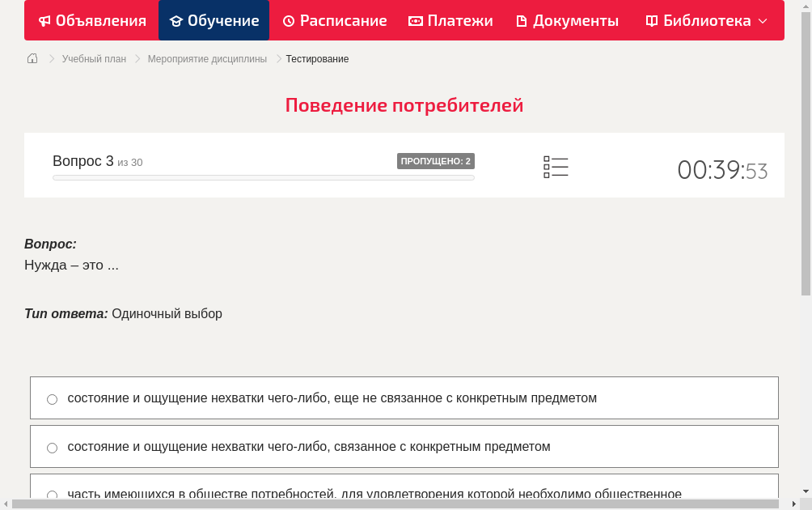The image size is (812, 510).
Task: Click the file icon beside Документы
Action: 522,21
